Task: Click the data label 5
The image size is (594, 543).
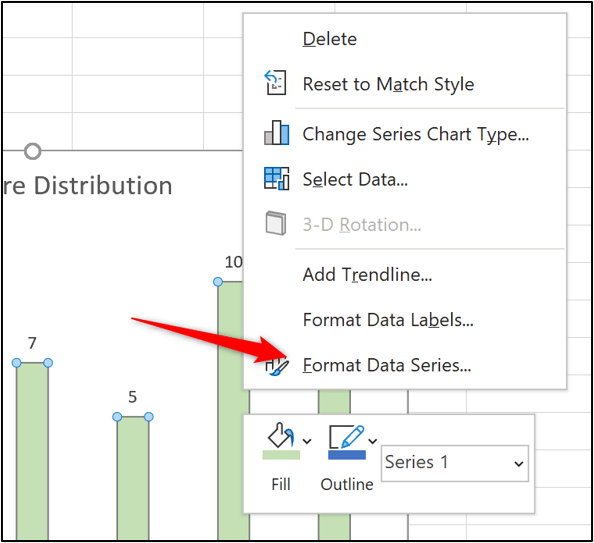Action: tap(132, 397)
